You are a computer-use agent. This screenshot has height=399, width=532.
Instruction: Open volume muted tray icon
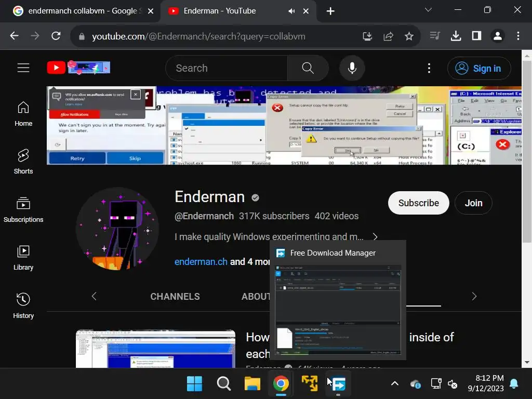click(x=453, y=384)
